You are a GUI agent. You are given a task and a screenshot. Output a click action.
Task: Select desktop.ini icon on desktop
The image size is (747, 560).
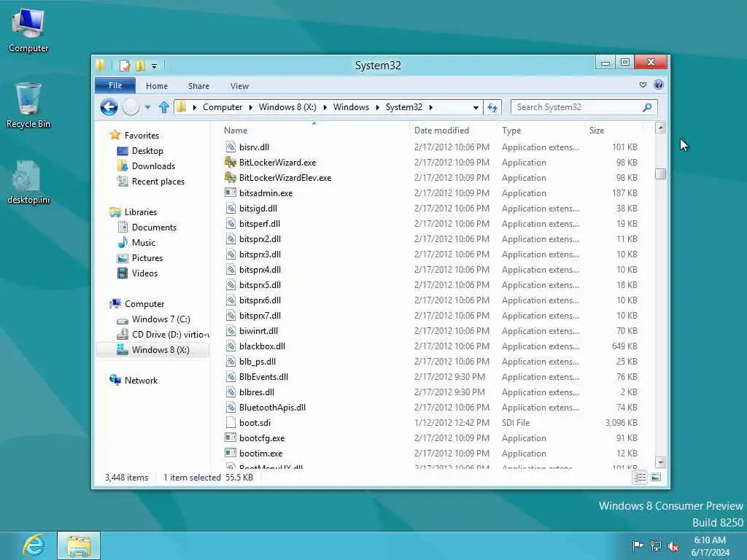coord(28,183)
